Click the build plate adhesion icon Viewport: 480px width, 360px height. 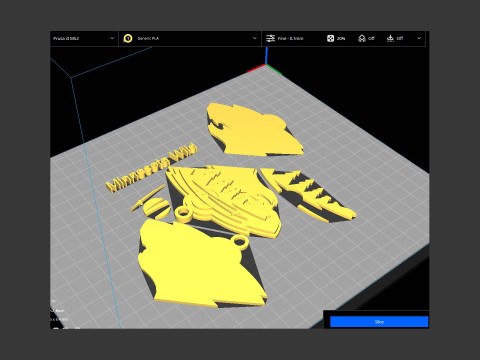click(390, 38)
